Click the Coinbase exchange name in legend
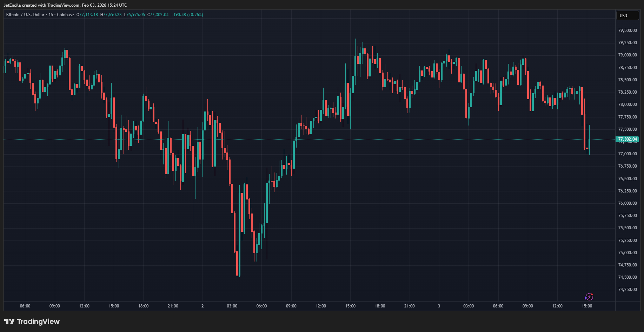644x332 pixels. coord(65,15)
